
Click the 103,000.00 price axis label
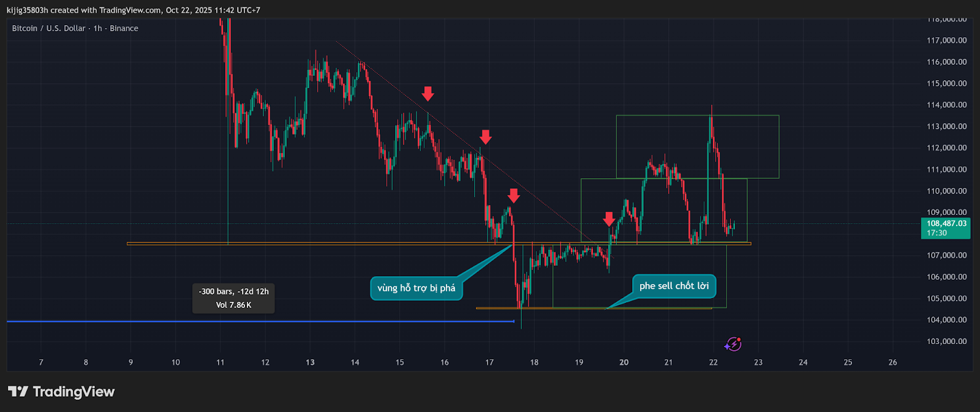946,342
